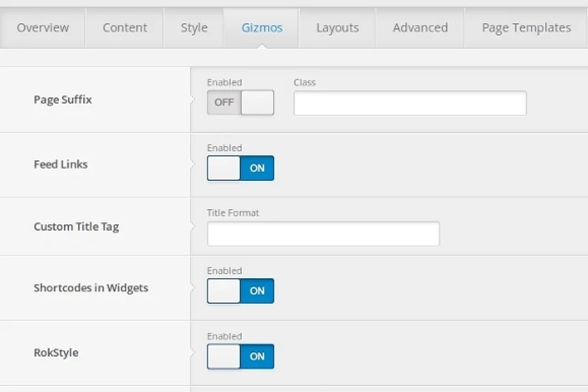This screenshot has height=392, width=588.
Task: Turn off the Feed Links toggle
Action: tap(240, 168)
